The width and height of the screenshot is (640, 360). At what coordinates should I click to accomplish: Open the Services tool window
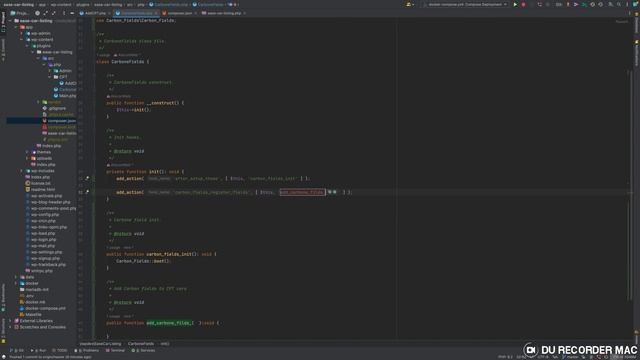(143, 350)
